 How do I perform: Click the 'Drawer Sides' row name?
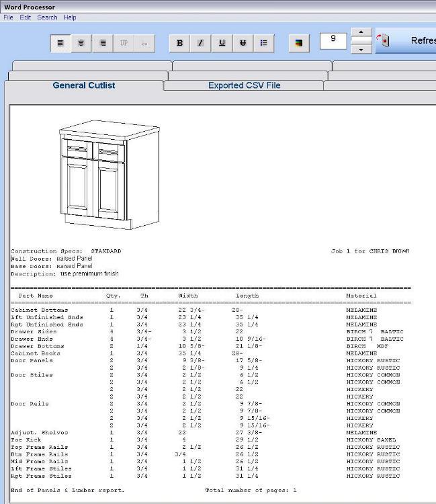point(34,332)
